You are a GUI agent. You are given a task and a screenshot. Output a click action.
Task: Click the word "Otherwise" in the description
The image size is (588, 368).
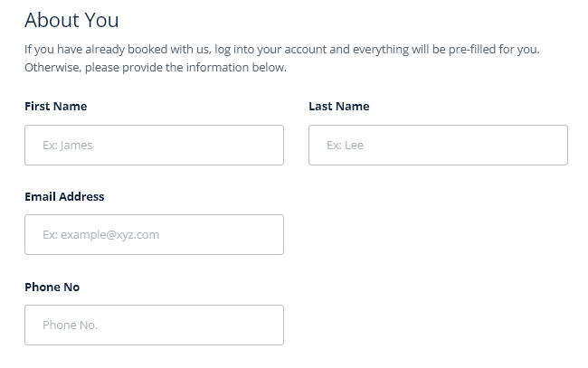point(52,67)
